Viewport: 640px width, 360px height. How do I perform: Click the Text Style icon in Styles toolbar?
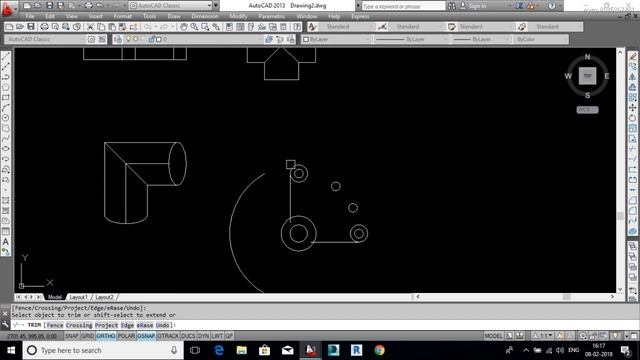(x=312, y=27)
